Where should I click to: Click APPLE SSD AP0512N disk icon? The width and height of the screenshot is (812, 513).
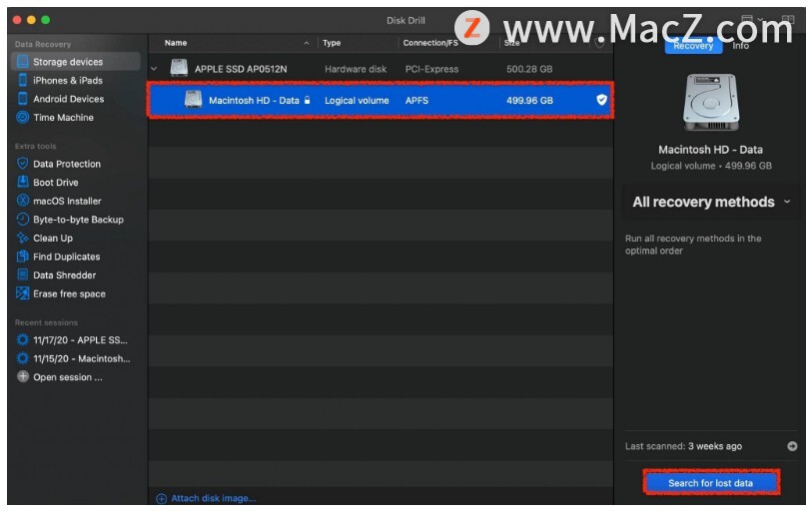[179, 68]
